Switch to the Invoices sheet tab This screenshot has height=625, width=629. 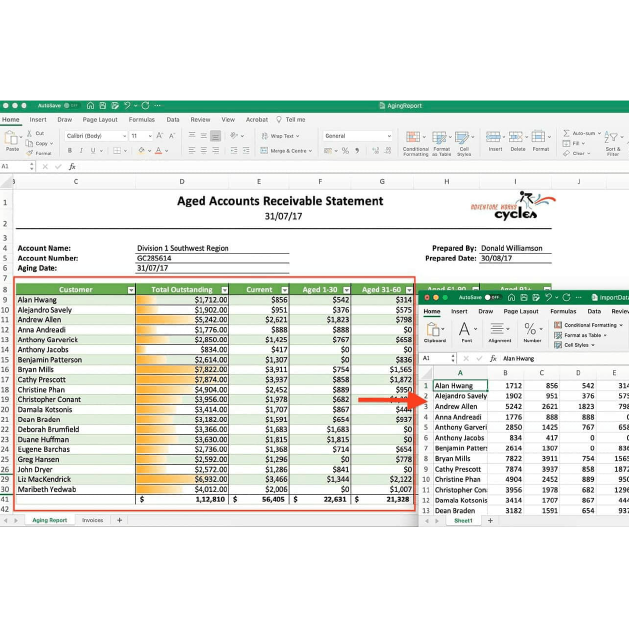tap(92, 520)
